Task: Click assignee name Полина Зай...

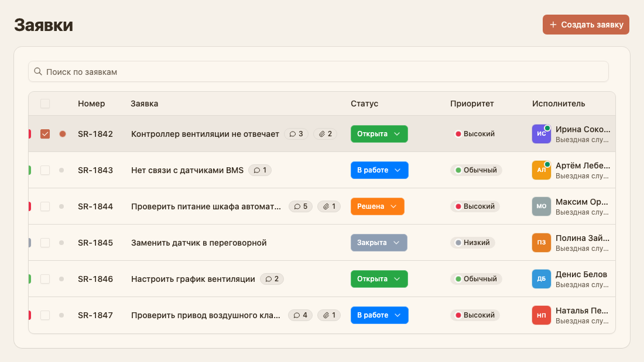Action: coord(583,238)
